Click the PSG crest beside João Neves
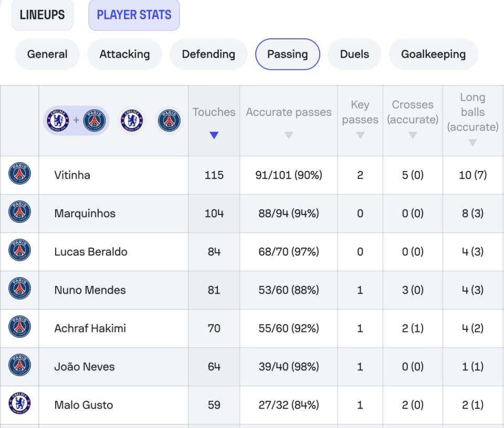Viewport: 504px width, 428px height. point(19,365)
